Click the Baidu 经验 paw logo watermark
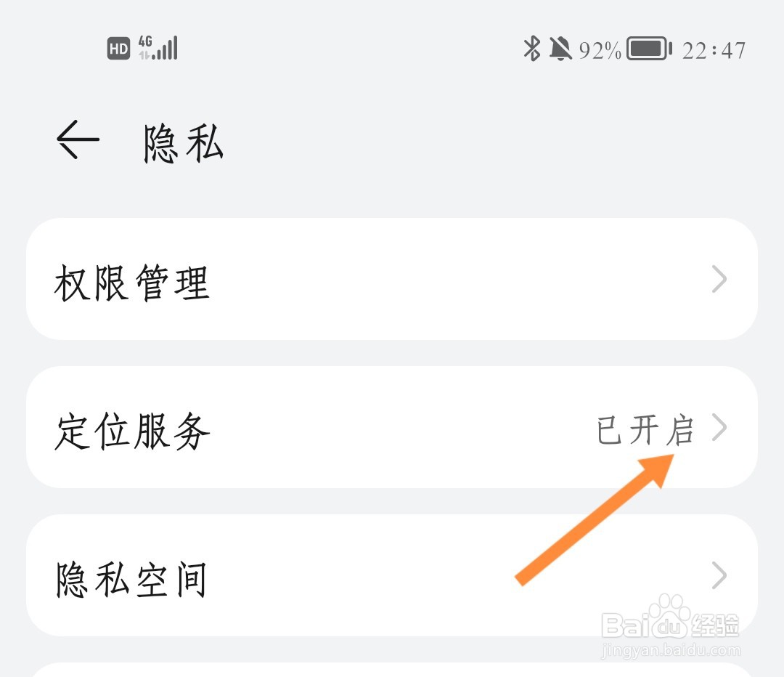The width and height of the screenshot is (784, 677). click(671, 618)
